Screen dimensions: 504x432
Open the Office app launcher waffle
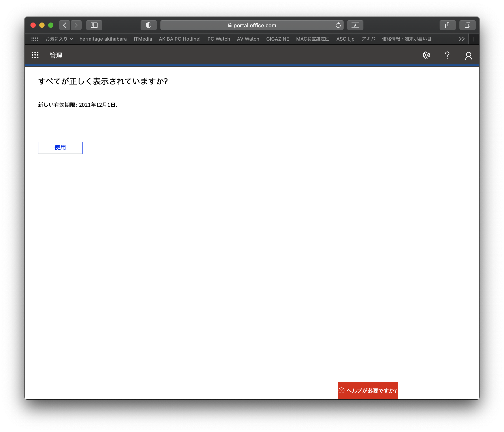(x=35, y=55)
